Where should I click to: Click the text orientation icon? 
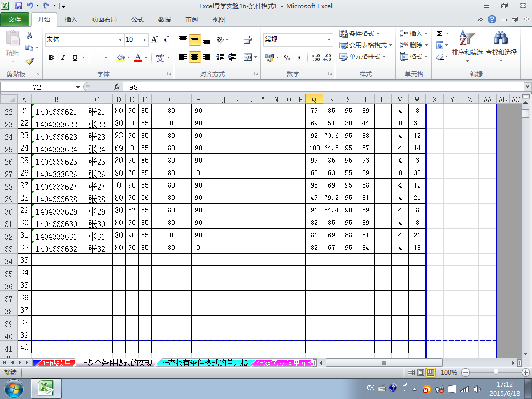click(x=220, y=40)
